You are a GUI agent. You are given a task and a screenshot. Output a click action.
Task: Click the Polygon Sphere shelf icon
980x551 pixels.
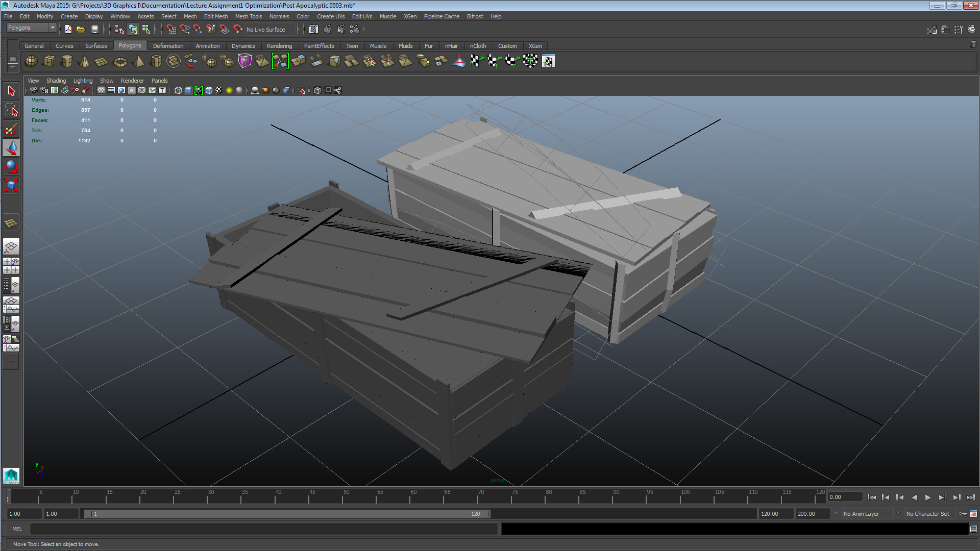pos(31,61)
